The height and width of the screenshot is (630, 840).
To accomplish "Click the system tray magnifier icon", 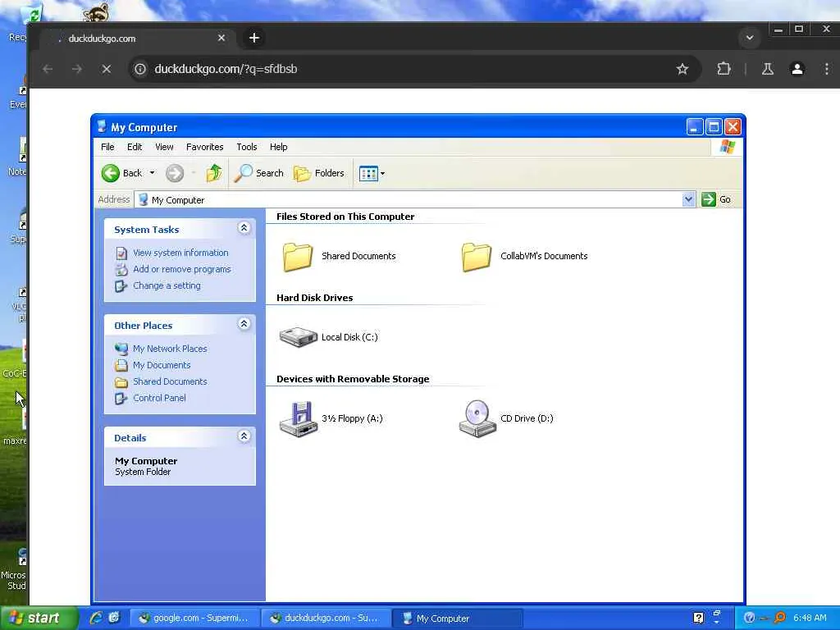I will (779, 618).
